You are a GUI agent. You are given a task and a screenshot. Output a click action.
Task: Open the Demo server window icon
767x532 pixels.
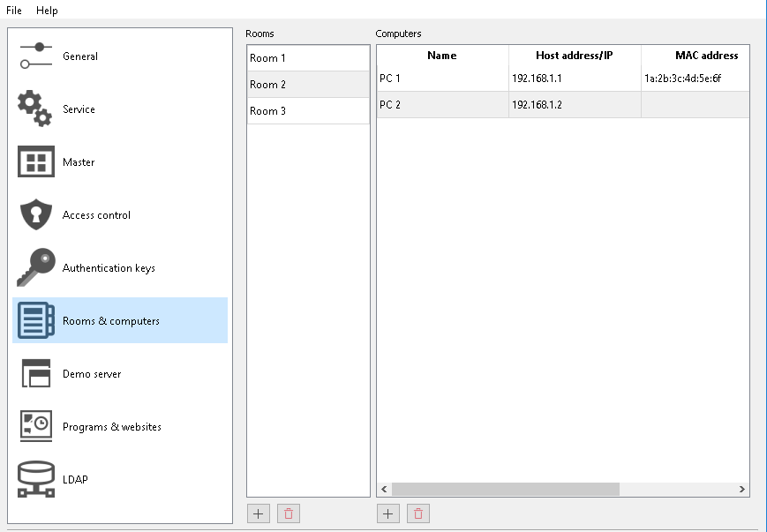(35, 373)
